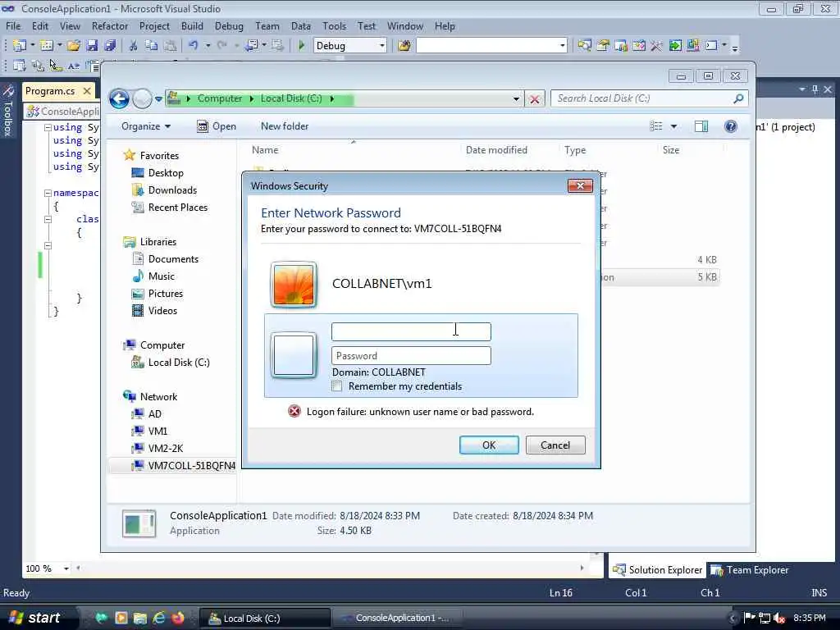The image size is (840, 630).
Task: Click the user name input field
Action: point(412,331)
